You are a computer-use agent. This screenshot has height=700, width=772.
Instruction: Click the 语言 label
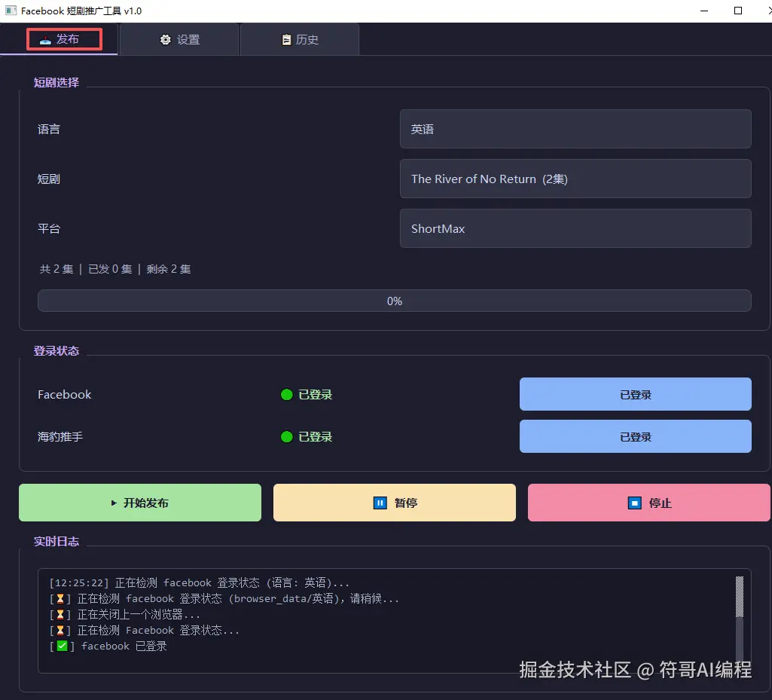49,129
